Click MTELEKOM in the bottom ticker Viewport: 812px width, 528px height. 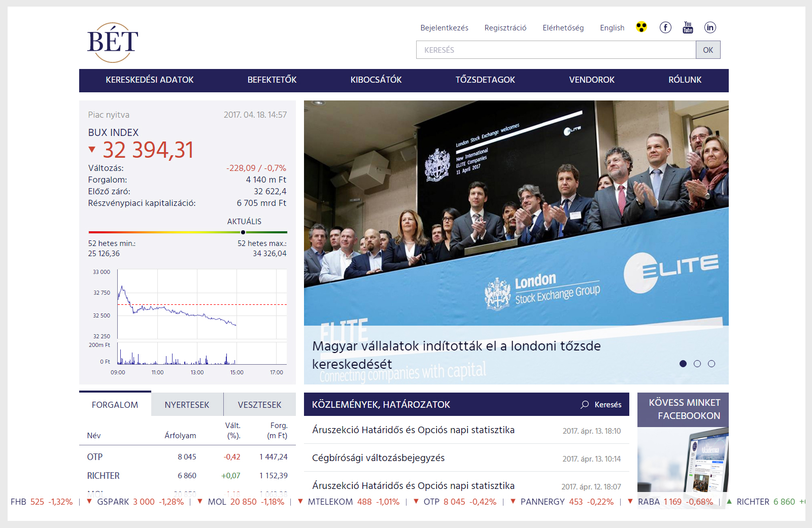tap(330, 502)
